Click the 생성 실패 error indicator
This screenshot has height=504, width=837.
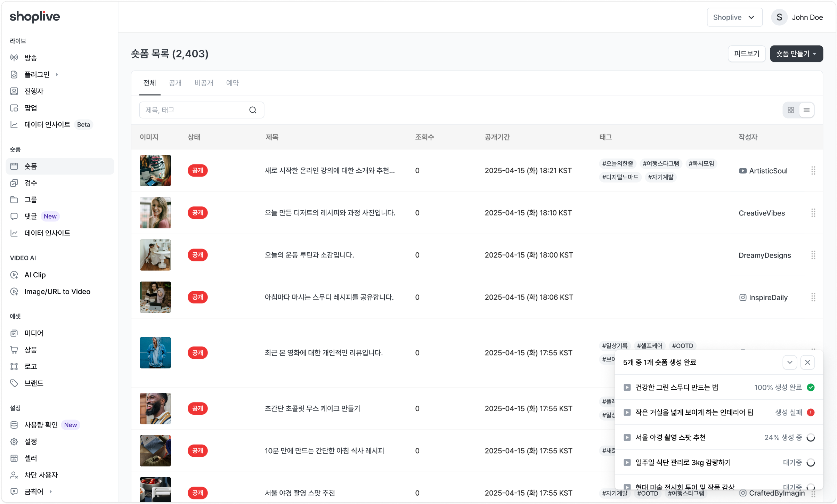coord(811,413)
